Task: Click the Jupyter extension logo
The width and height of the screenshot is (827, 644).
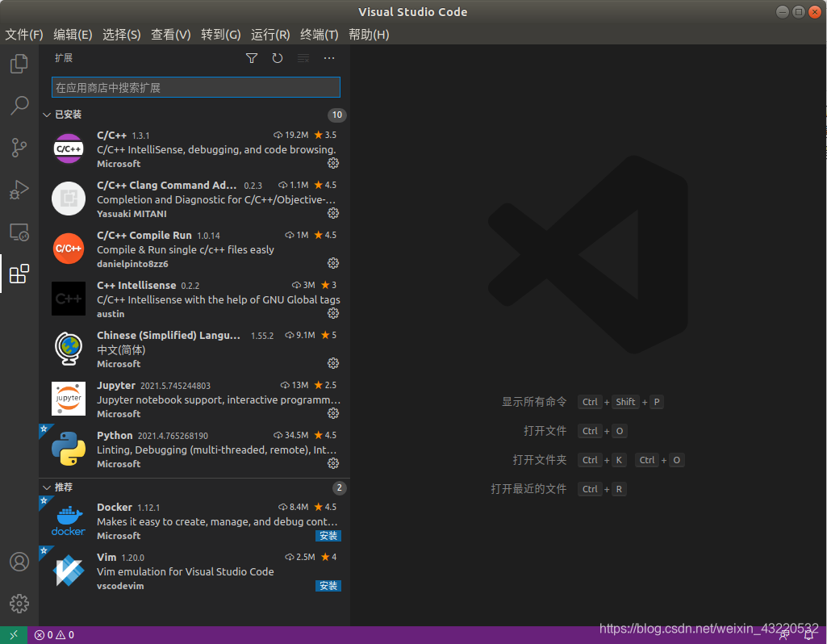Action: click(69, 399)
